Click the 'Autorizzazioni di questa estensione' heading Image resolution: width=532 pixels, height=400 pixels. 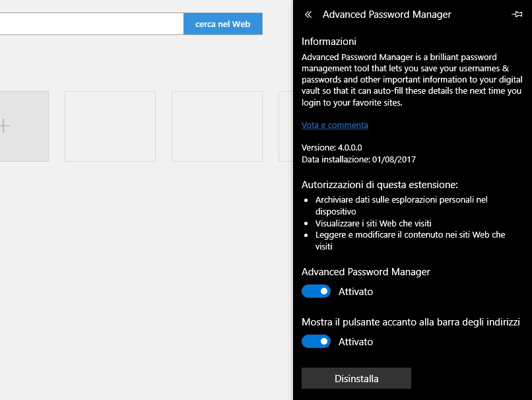pos(380,184)
